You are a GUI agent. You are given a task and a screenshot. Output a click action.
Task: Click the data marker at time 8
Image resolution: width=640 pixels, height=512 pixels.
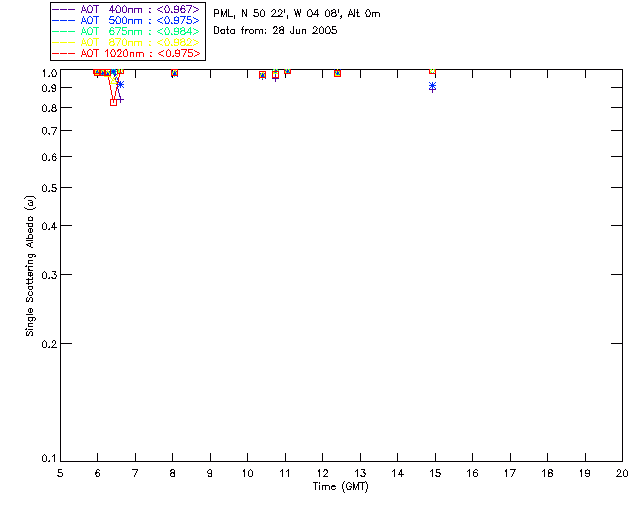click(174, 73)
